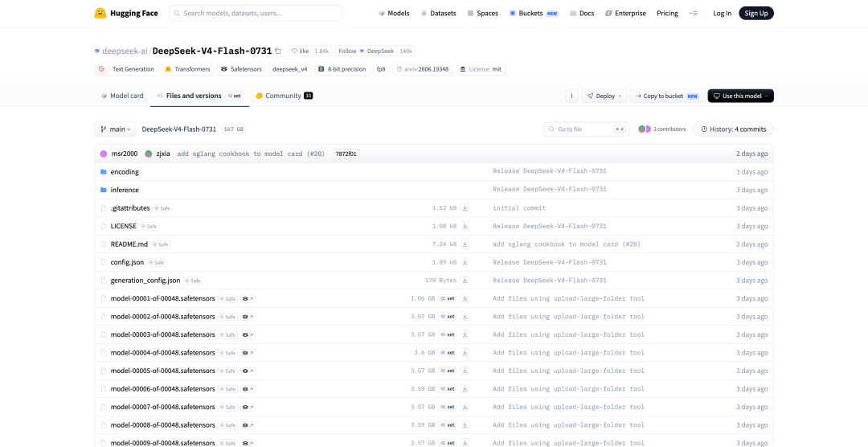Open the inference folder
The height and width of the screenshot is (447, 868).
[x=125, y=190]
